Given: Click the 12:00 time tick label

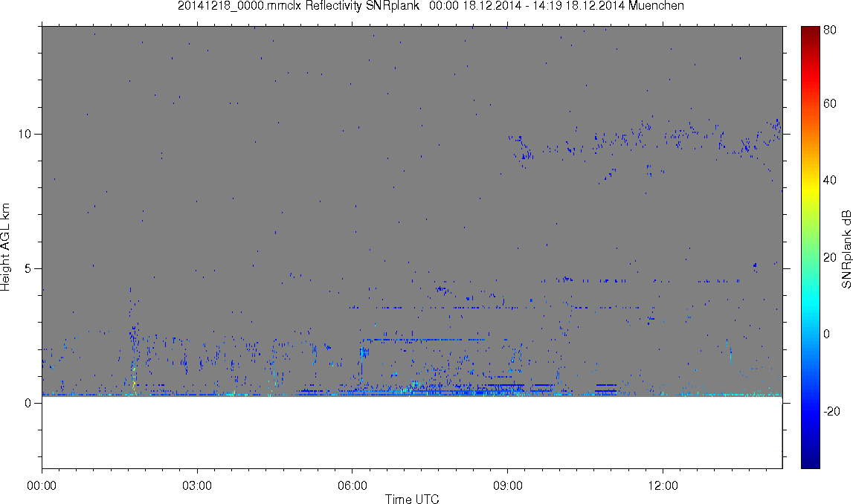Looking at the screenshot, I should point(663,485).
